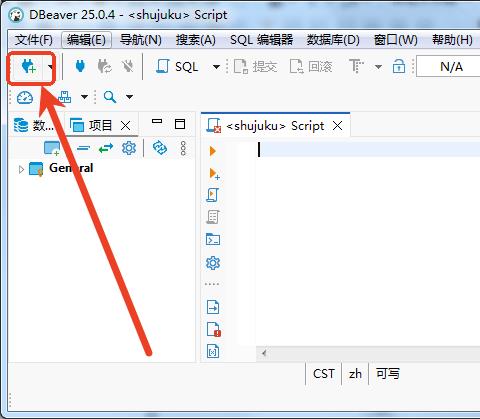Click the transaction mode T icon

pos(356,66)
